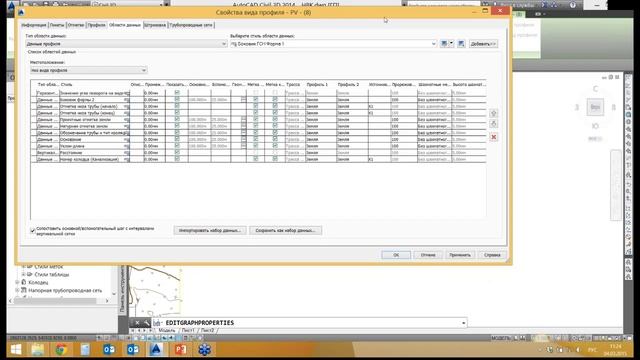
Task: Move selected data band up with arrow icon
Action: coord(493,113)
